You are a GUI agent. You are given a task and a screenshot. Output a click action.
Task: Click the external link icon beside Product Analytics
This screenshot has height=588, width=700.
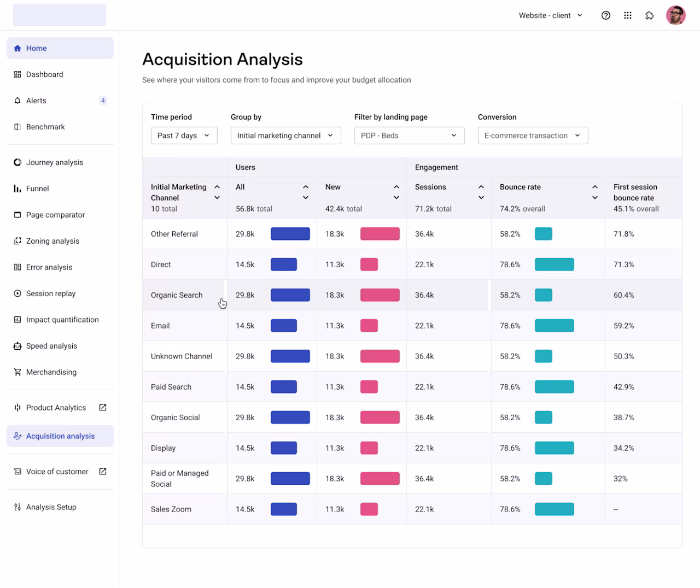point(103,408)
